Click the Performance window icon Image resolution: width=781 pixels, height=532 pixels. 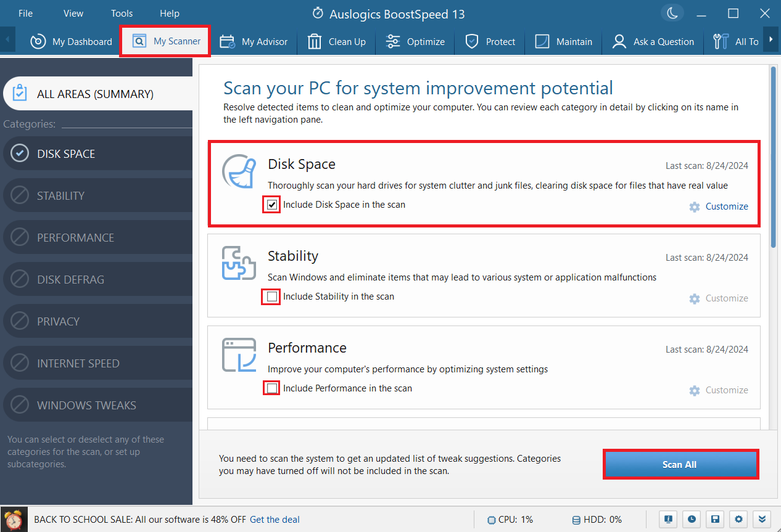pos(239,355)
